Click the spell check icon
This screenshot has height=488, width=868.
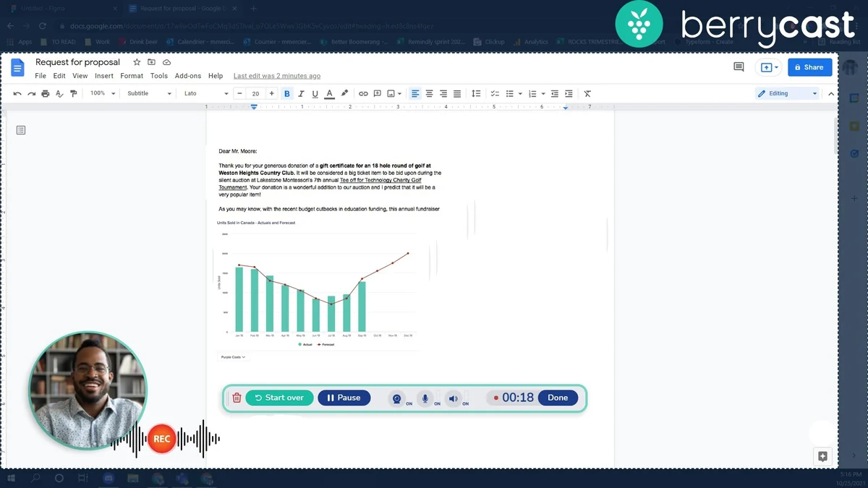point(59,93)
